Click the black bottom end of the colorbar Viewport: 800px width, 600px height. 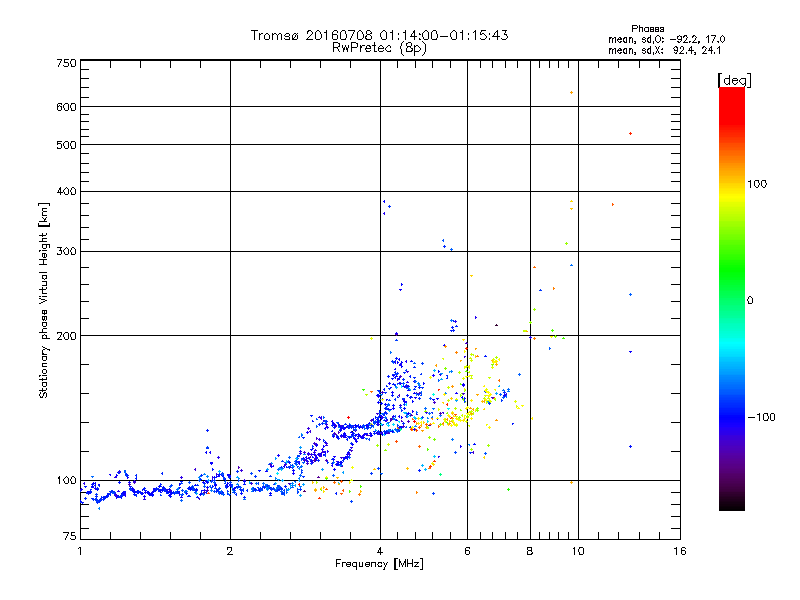pos(732,503)
